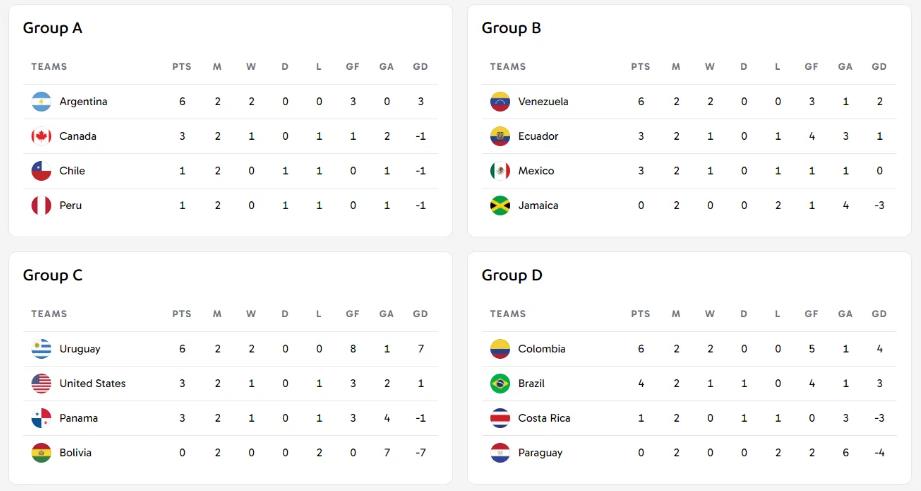
Task: Click the Venezuela flag icon
Action: click(x=500, y=102)
